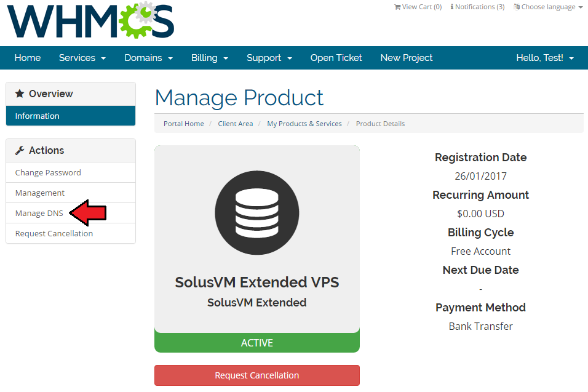The image size is (588, 392).
Task: Expand the Support menu
Action: (x=269, y=58)
